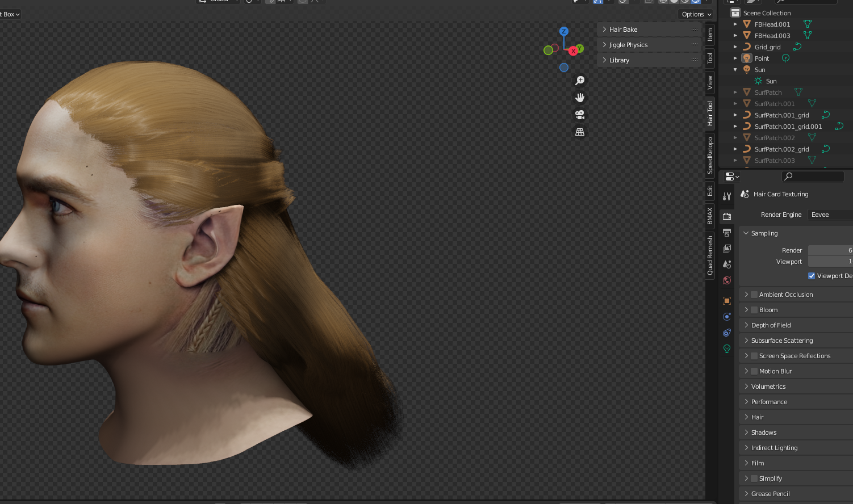Expand the Hair Bake panel
The image size is (853, 504).
pos(649,30)
